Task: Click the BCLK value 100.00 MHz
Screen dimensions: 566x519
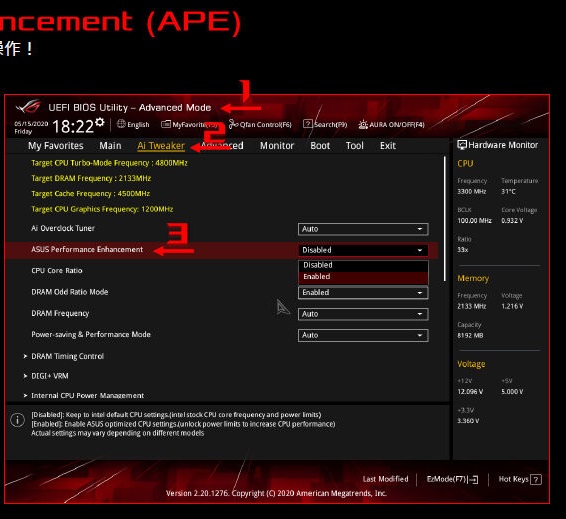Action: pyautogui.click(x=474, y=221)
